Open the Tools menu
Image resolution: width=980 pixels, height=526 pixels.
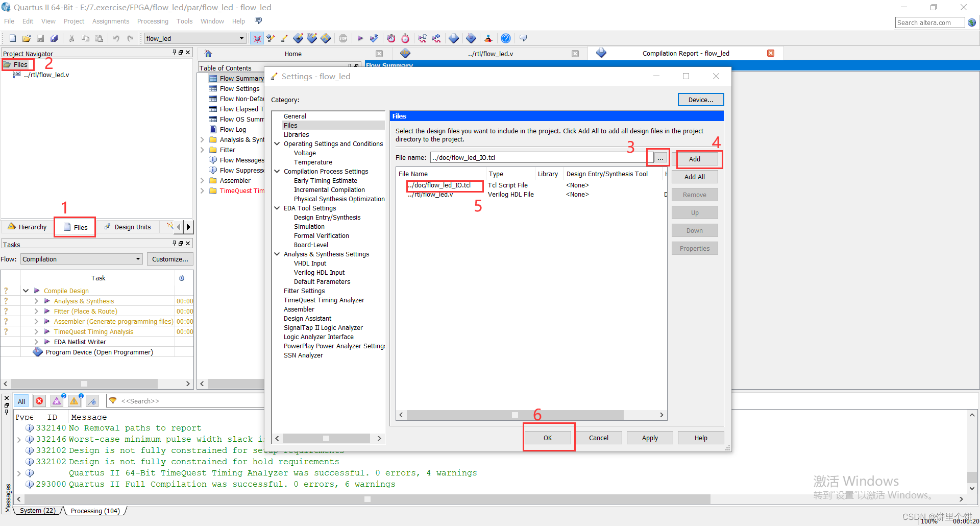pyautogui.click(x=184, y=21)
